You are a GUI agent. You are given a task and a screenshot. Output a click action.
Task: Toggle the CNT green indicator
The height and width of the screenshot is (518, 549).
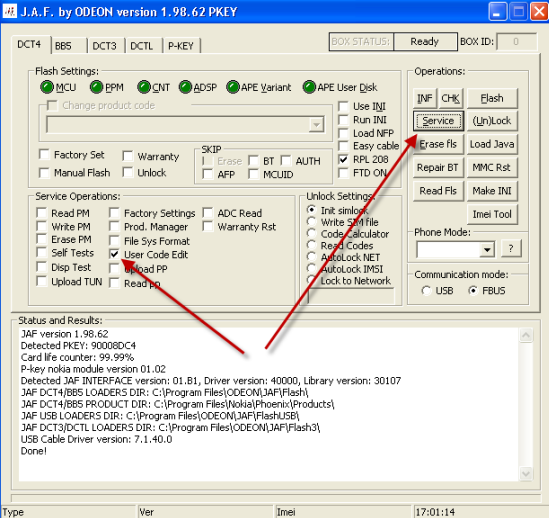(x=144, y=87)
